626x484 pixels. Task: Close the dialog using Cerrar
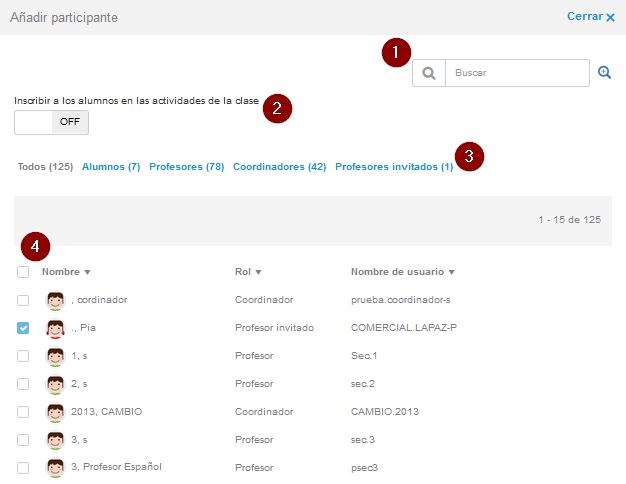point(590,17)
